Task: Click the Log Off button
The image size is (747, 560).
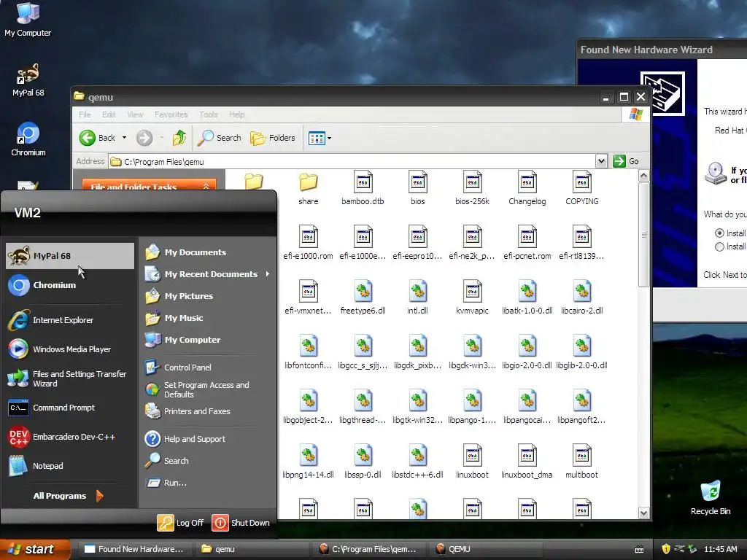Action: [181, 523]
